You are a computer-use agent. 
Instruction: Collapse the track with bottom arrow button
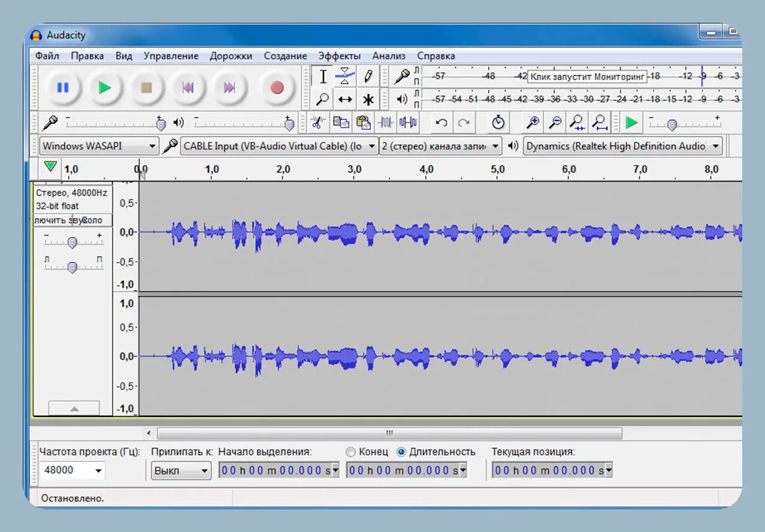(74, 408)
